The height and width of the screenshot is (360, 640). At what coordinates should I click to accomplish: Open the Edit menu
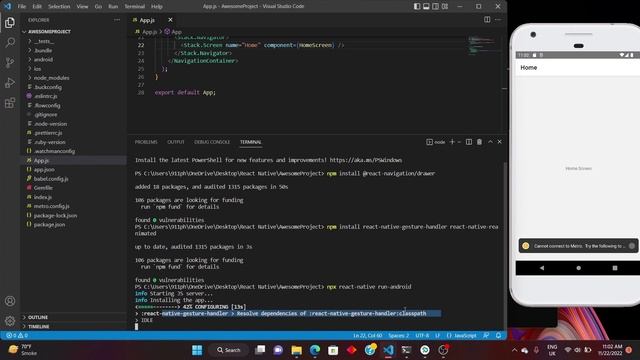tap(37, 7)
